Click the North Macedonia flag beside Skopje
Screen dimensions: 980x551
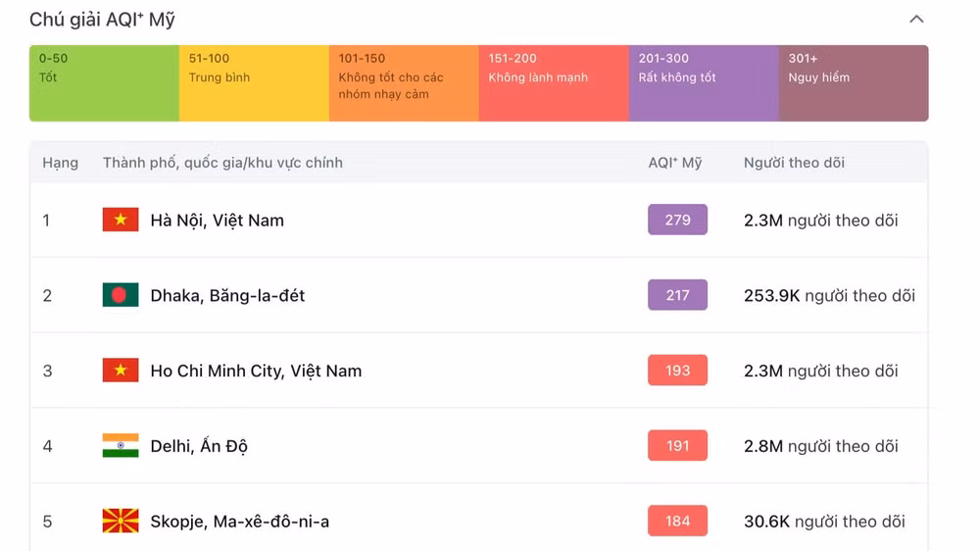[121, 521]
